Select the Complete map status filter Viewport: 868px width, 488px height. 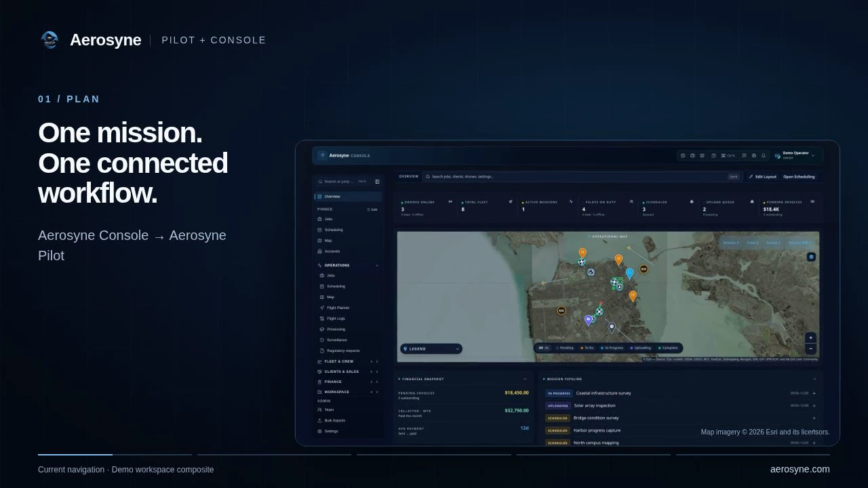(668, 348)
